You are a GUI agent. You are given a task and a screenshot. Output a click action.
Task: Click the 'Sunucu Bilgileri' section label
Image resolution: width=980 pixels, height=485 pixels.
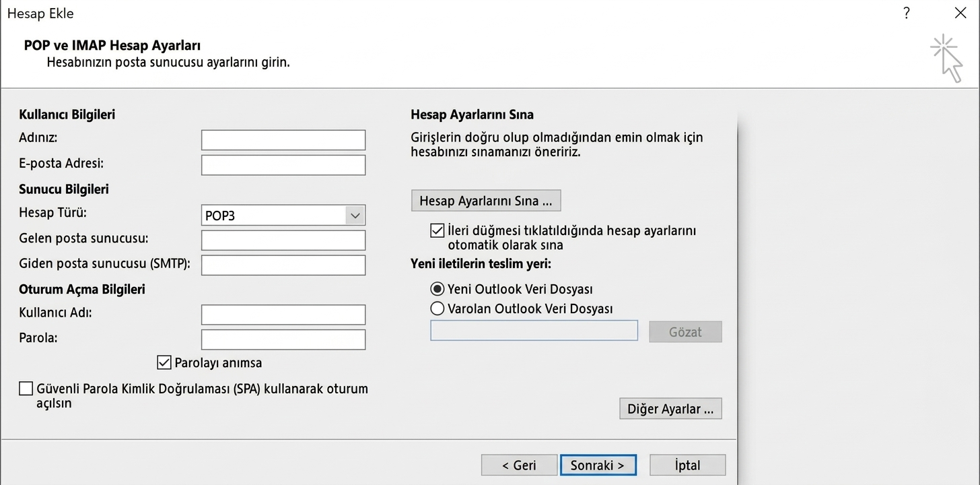[64, 189]
